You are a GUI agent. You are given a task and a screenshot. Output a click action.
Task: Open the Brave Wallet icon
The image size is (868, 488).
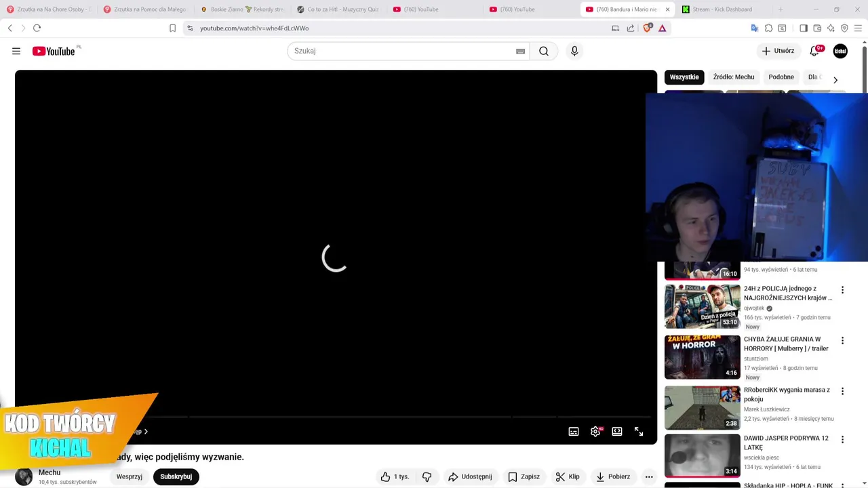817,28
